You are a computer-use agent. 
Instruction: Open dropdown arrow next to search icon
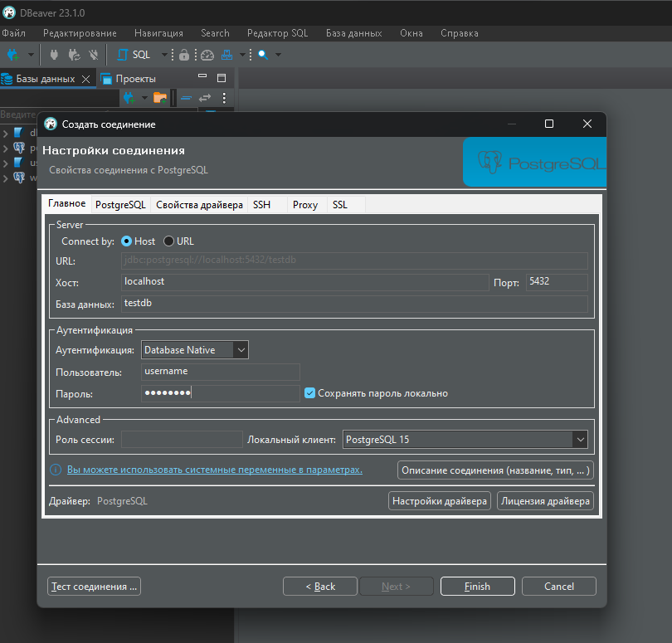[278, 55]
